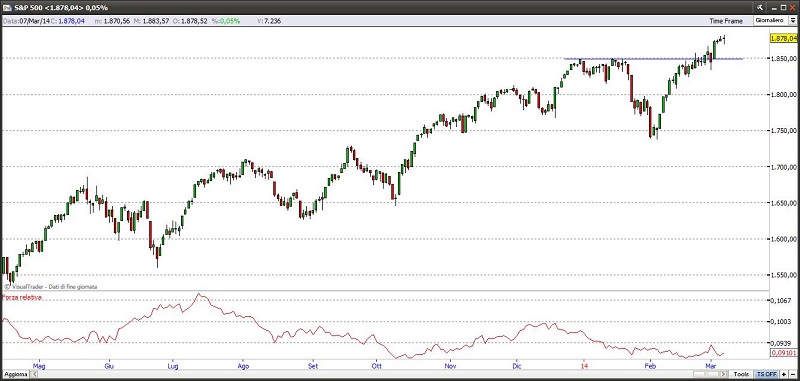The width and height of the screenshot is (800, 381).
Task: Click the Ago month label on time axis
Action: [x=243, y=366]
